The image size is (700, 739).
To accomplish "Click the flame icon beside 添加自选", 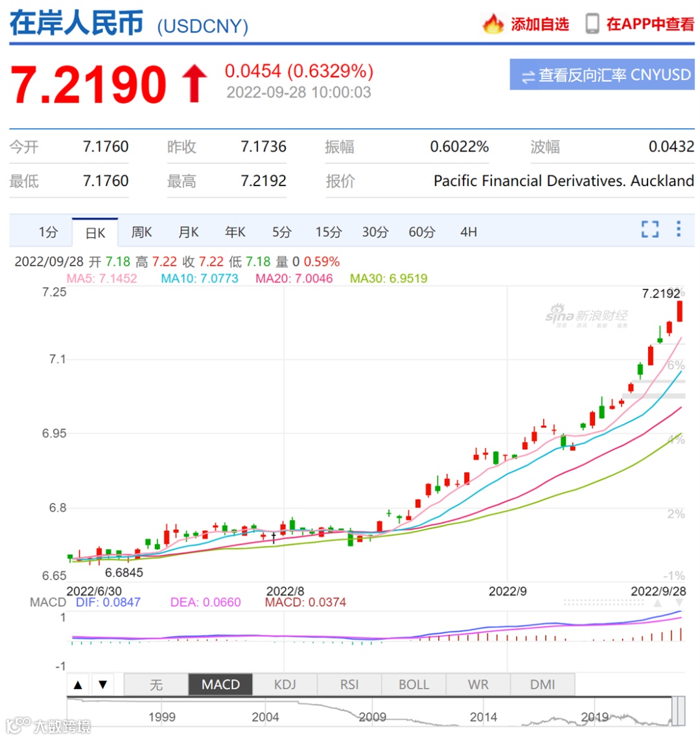I will pyautogui.click(x=493, y=23).
